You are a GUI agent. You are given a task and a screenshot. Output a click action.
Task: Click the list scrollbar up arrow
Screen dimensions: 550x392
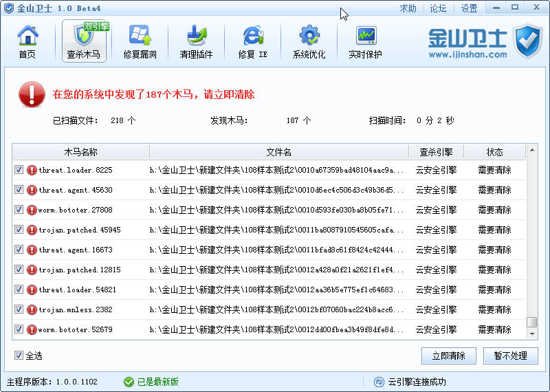click(532, 150)
